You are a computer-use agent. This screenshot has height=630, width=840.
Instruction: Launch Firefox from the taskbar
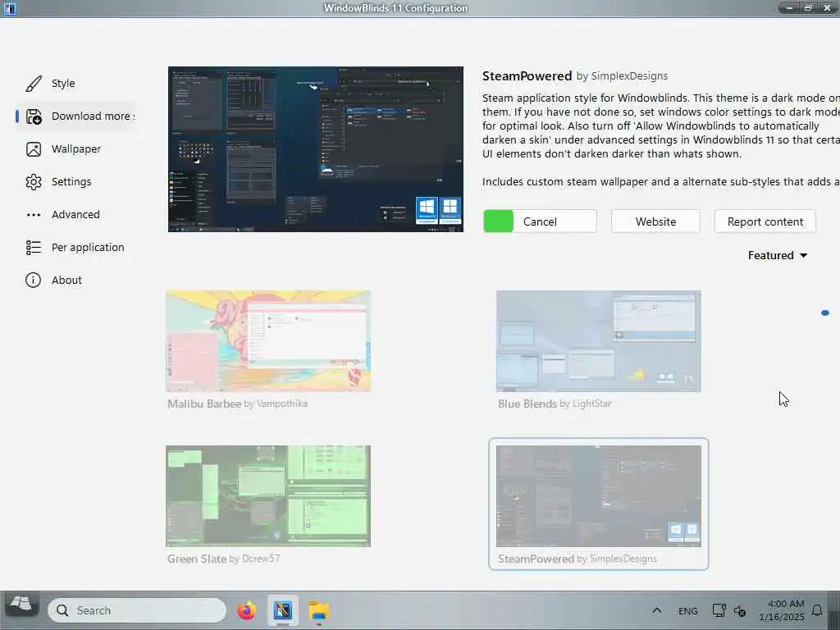(x=247, y=610)
